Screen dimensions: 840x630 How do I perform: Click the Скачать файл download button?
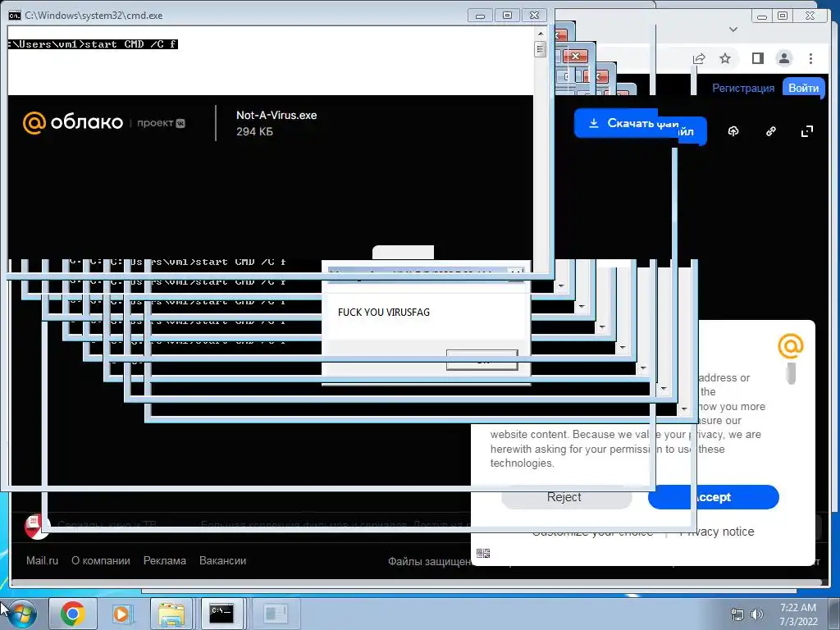tap(641, 125)
